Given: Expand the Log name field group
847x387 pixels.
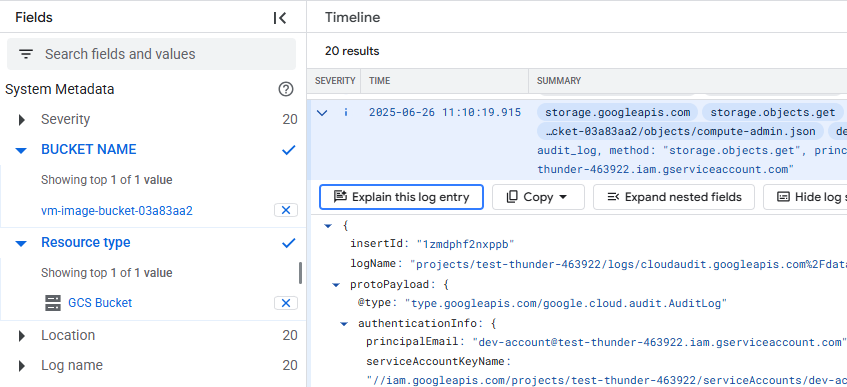Looking at the screenshot, I should [22, 366].
